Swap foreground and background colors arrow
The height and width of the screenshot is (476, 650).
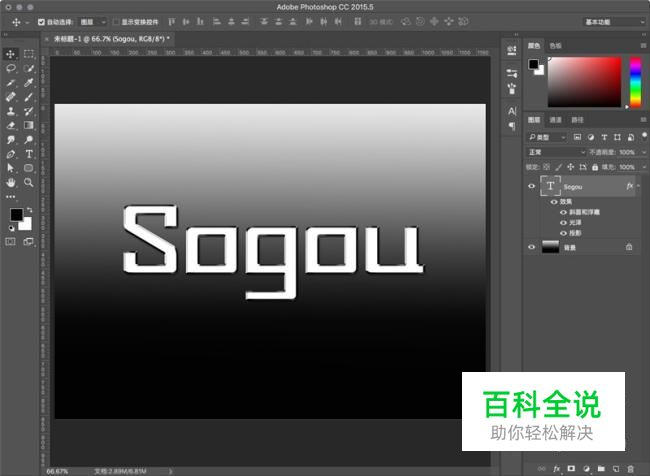coord(29,210)
